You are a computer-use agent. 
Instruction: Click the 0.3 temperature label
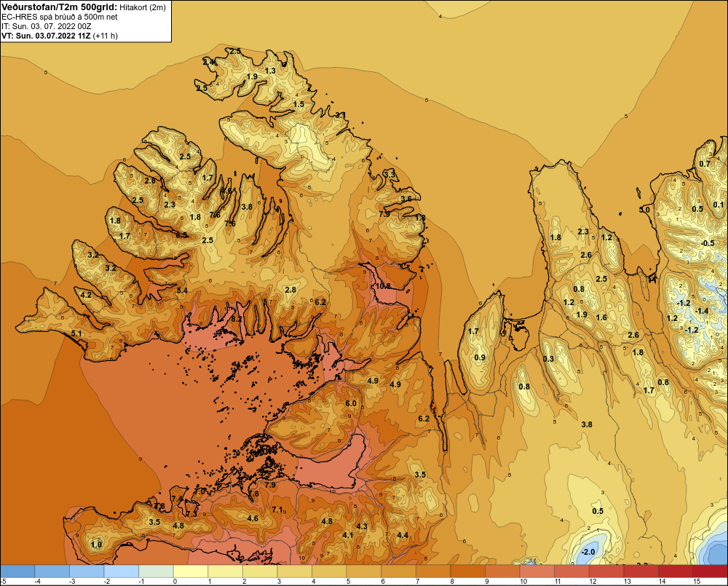pos(548,359)
